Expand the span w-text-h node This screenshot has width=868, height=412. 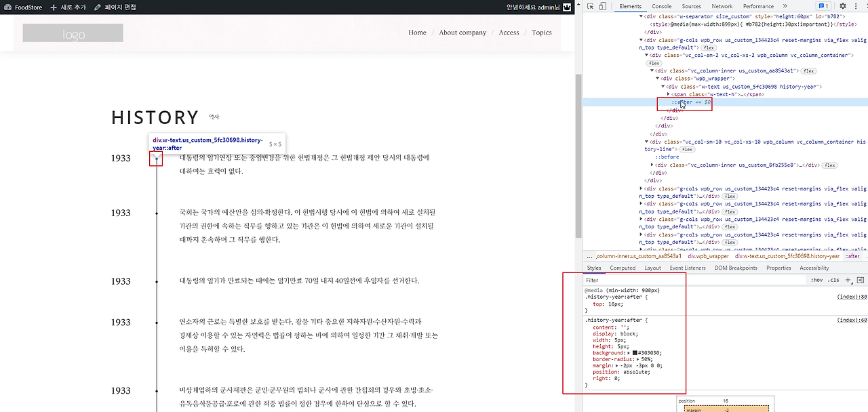[669, 94]
